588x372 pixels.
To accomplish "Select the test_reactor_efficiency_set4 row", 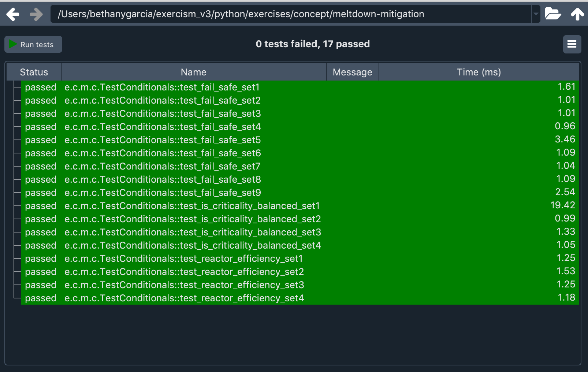I will tap(184, 298).
